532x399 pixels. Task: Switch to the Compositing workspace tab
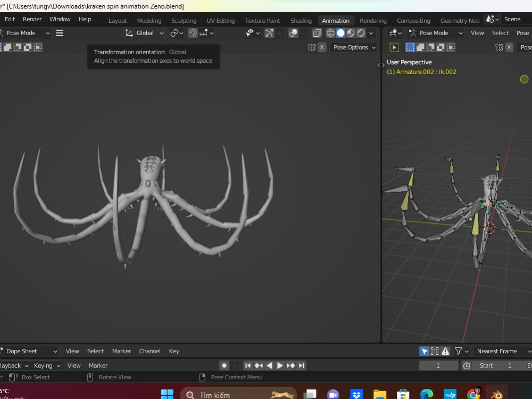click(413, 21)
